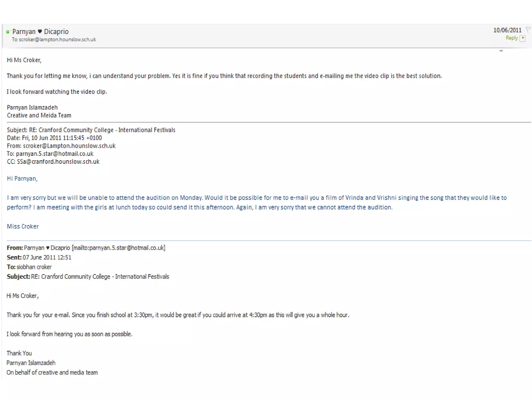The width and height of the screenshot is (532, 399).
Task: Click "On behalf of creative and media team"
Action: coord(52,373)
